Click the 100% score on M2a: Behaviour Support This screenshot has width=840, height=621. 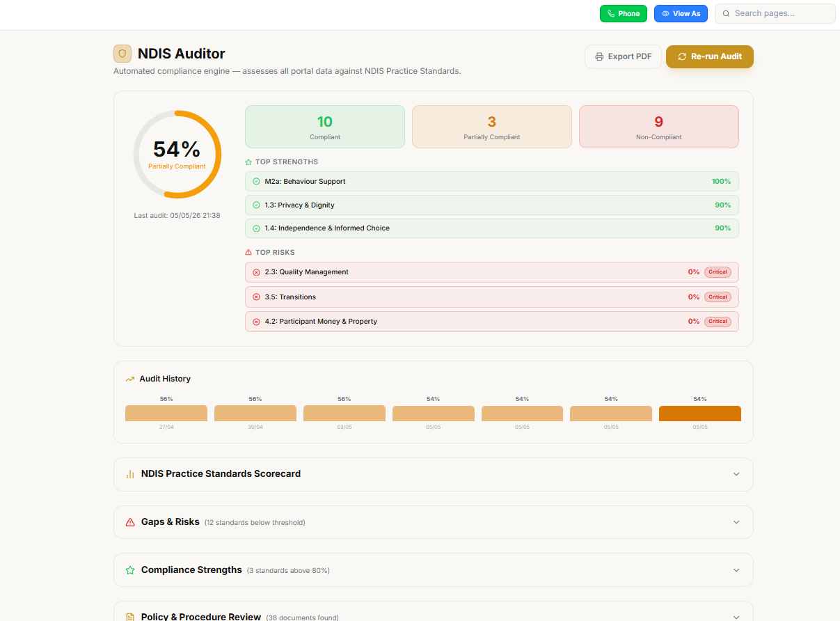tap(721, 182)
